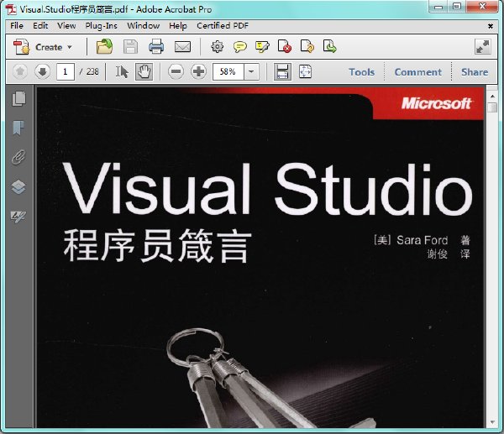
Task: Click the vertical scrollbar up arrow
Action: 492,96
